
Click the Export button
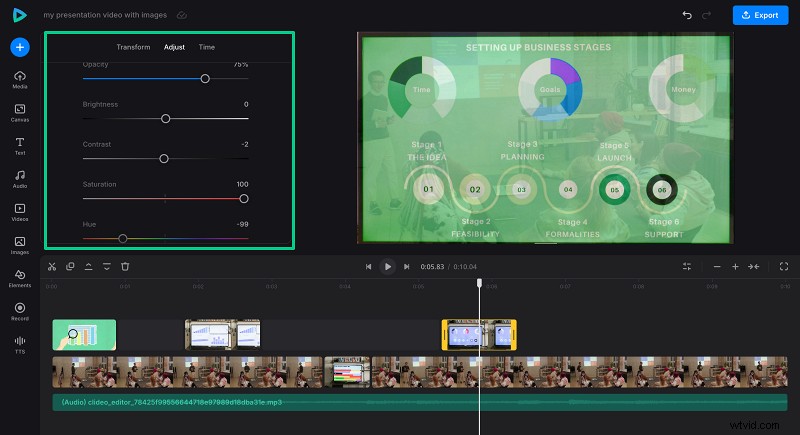[x=760, y=16]
